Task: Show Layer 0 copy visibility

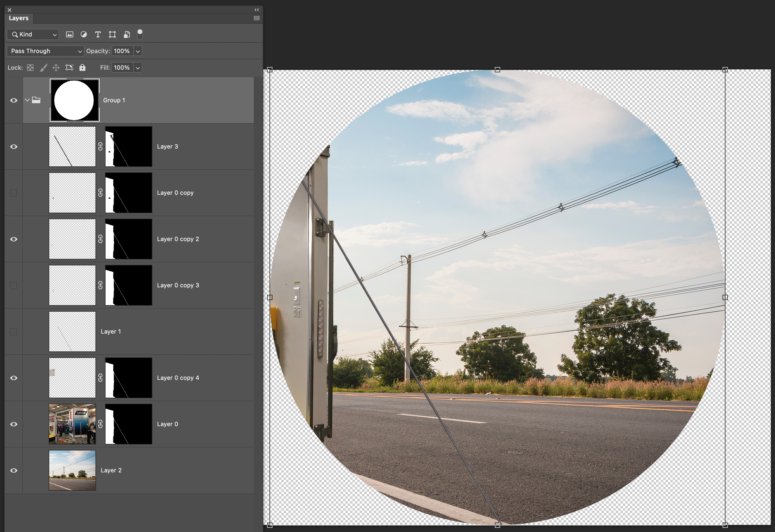Action: coord(14,193)
